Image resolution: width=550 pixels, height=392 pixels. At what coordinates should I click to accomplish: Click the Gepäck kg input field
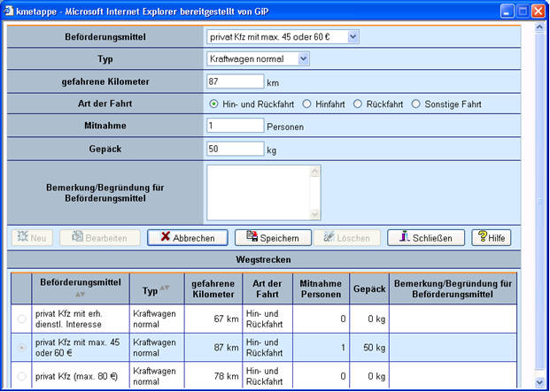pos(236,149)
